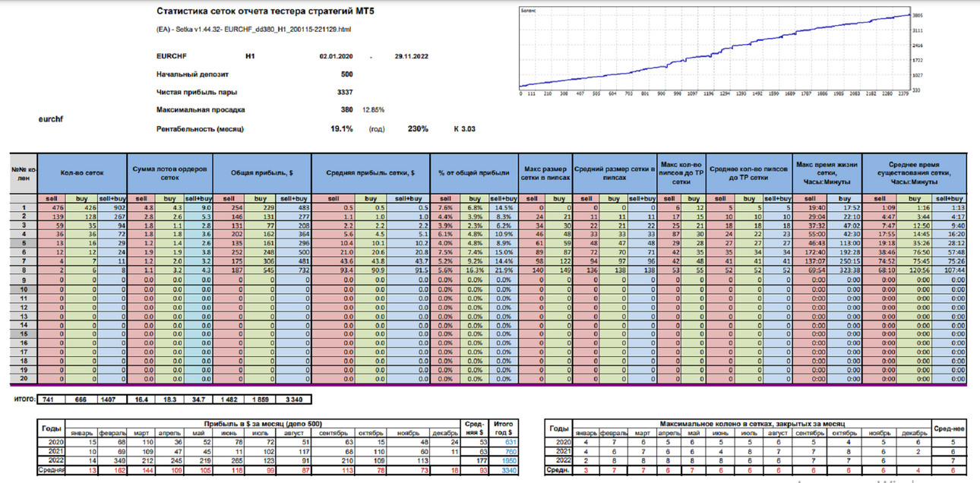Click the '3 340' grand total profit cell
The height and width of the screenshot is (483, 980).
pyautogui.click(x=295, y=399)
